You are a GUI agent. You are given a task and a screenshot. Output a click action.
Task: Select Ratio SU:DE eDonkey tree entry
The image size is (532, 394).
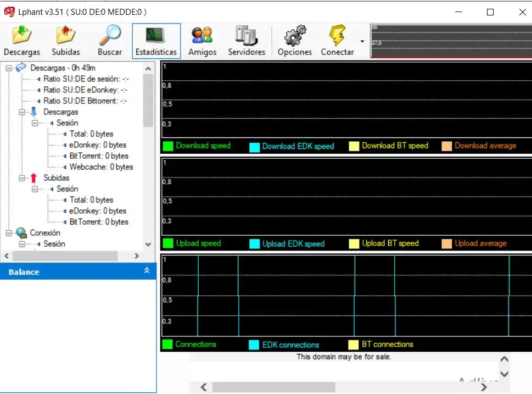(85, 90)
